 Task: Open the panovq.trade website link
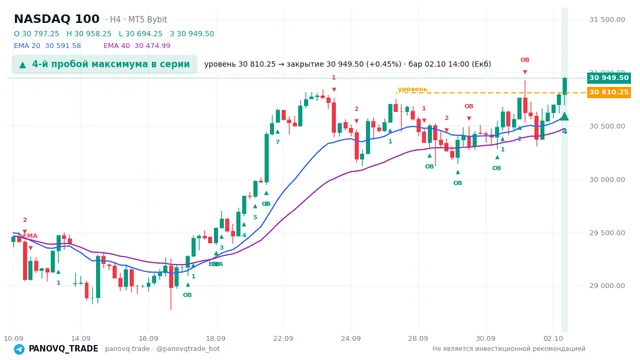(127, 349)
